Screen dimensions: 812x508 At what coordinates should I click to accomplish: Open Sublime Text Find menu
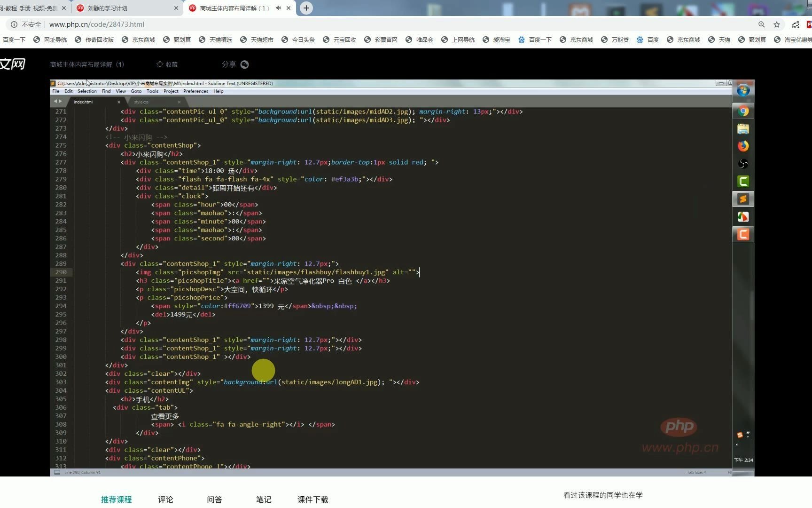pyautogui.click(x=106, y=91)
